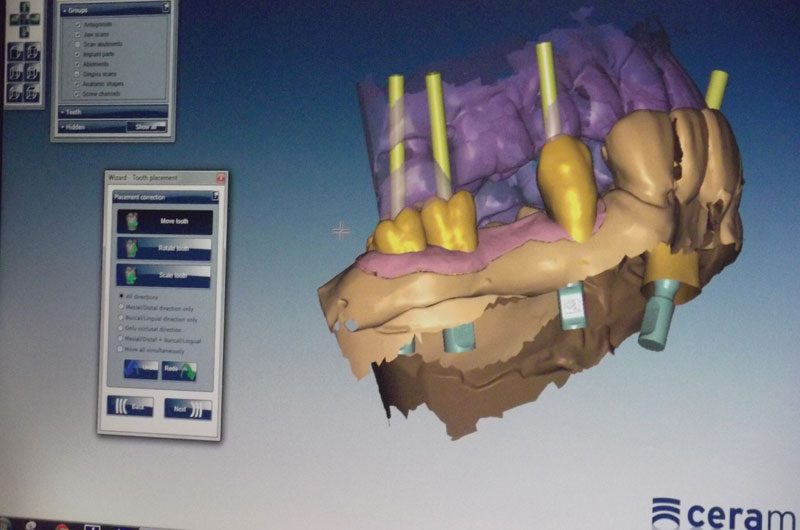Undo the last tooth placement change
Image resolution: width=800 pixels, height=530 pixels.
(x=141, y=368)
